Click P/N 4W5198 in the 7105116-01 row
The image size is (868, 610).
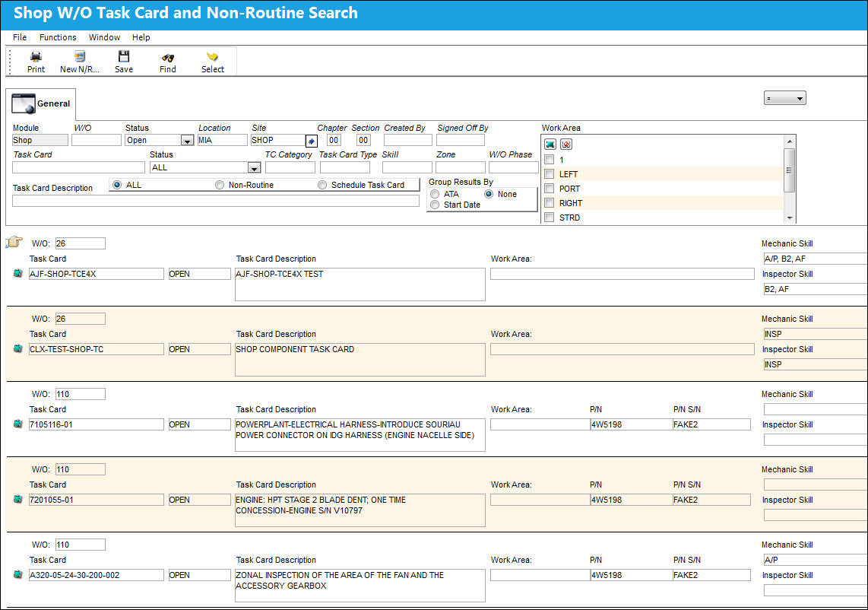click(631, 424)
